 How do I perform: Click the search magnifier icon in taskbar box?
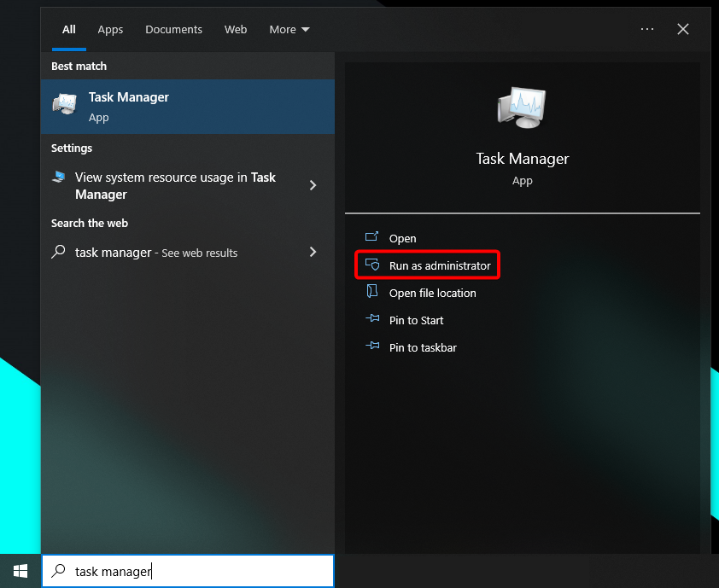(x=58, y=571)
